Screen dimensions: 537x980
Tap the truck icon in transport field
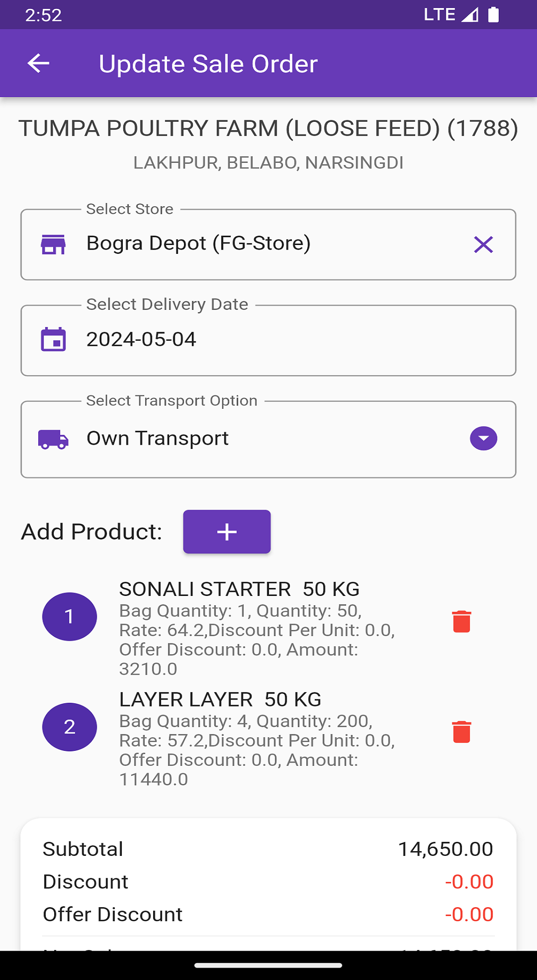point(53,439)
